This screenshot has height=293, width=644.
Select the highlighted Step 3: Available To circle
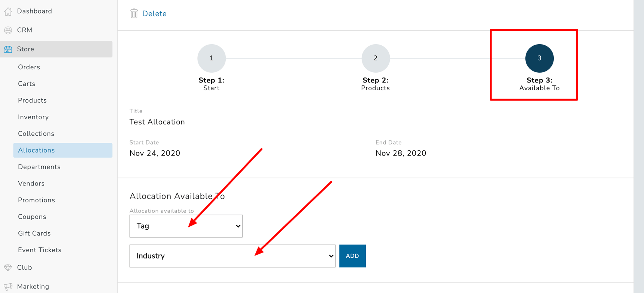(539, 58)
